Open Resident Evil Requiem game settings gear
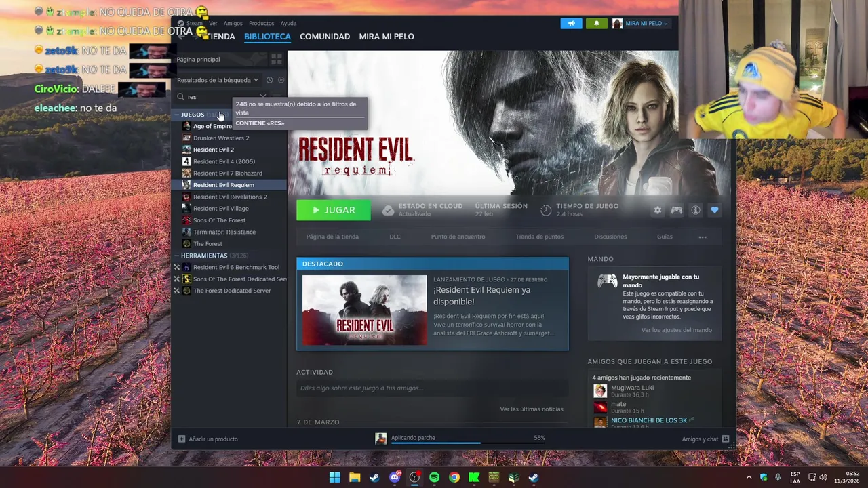Screen dimensions: 868x488 [x=657, y=210]
